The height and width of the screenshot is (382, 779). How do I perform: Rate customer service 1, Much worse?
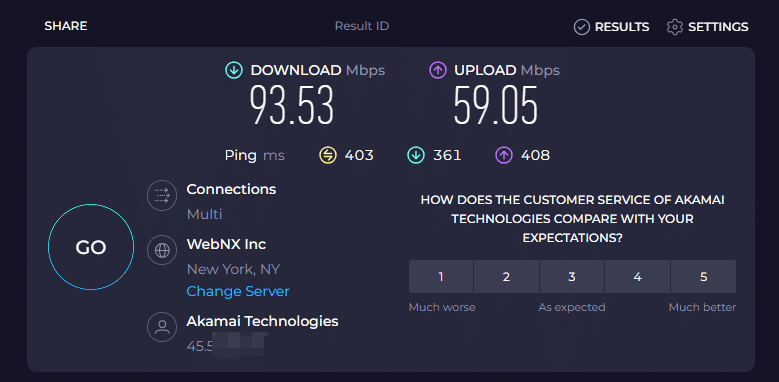[441, 277]
